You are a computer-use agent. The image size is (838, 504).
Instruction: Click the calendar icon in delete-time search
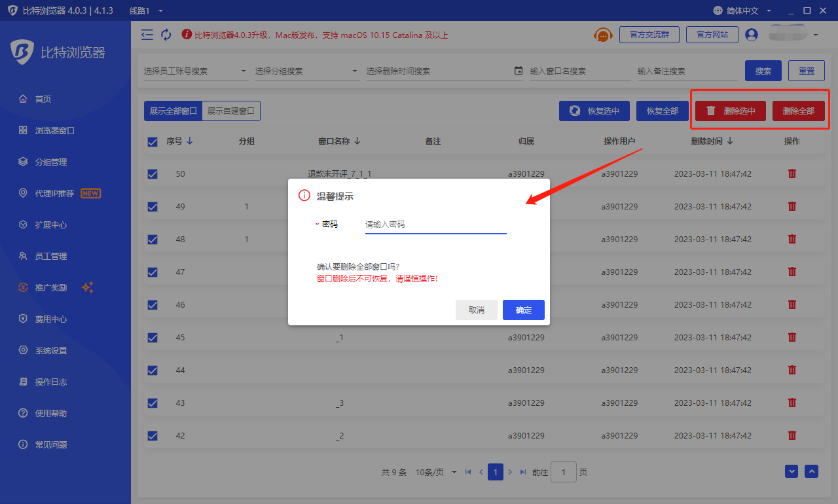pos(519,71)
